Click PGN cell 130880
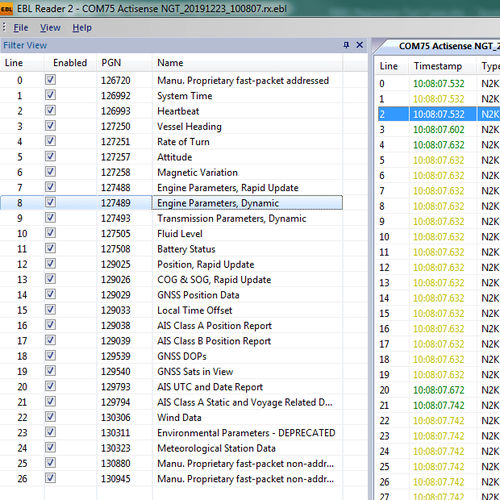The height and width of the screenshot is (500, 500). [116, 464]
